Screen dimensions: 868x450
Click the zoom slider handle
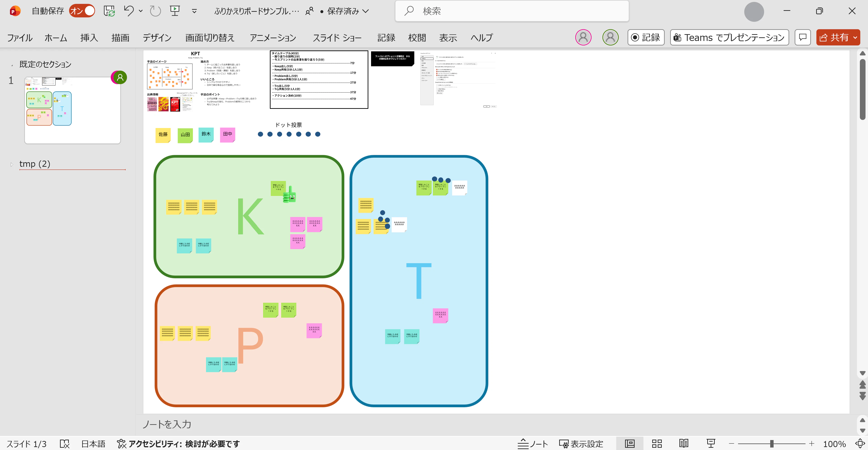point(772,444)
